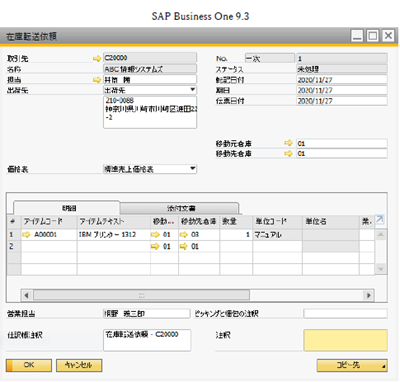This screenshot has width=400, height=382.
Task: Click the 移動先倉庫 field showing 01
Action: coord(342,153)
